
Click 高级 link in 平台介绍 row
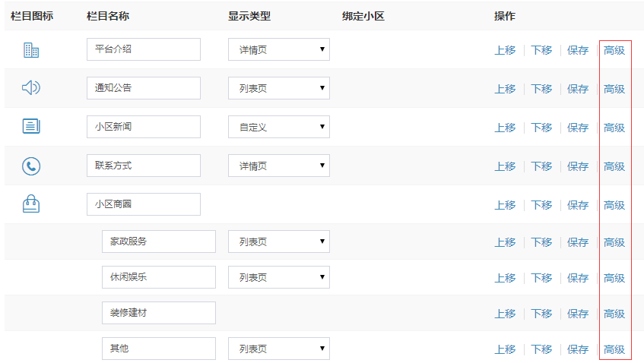pos(614,50)
